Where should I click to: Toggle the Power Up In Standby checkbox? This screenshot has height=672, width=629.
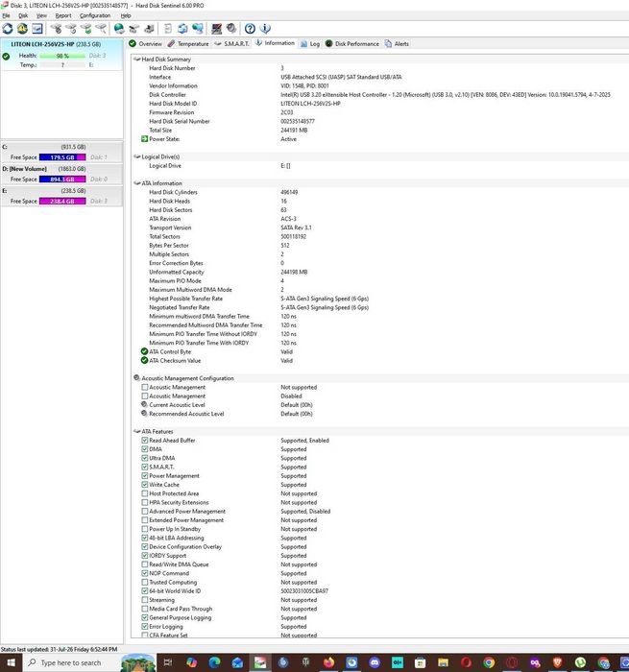click(144, 529)
